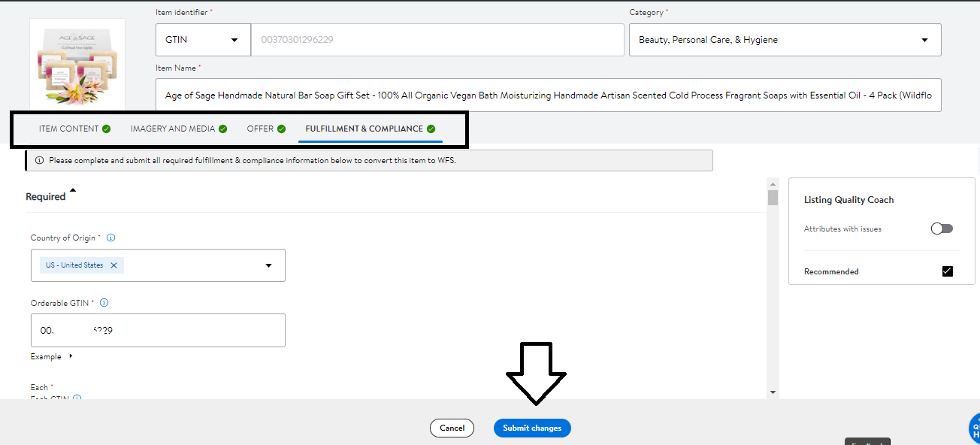Click the Each GTIN info icon
The height and width of the screenshot is (445, 980).
click(77, 398)
